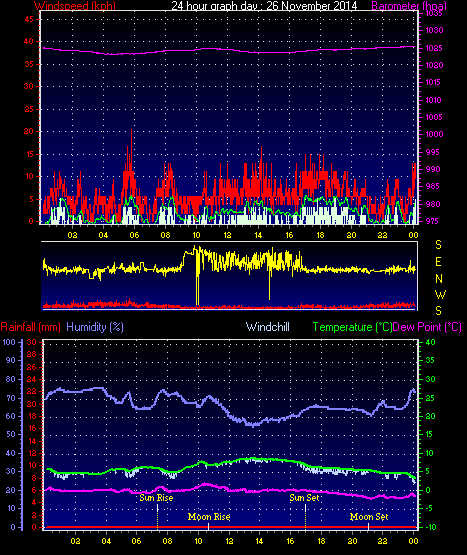
Task: Click the Rainfall (mm) legend label
Action: click(x=30, y=327)
